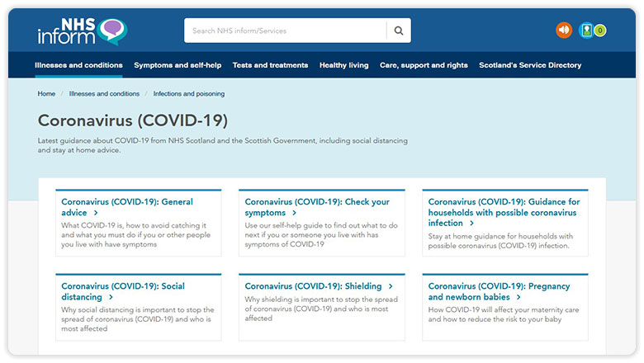Click chevron next to Social distancing
This screenshot has height=363, width=644.
(x=111, y=297)
